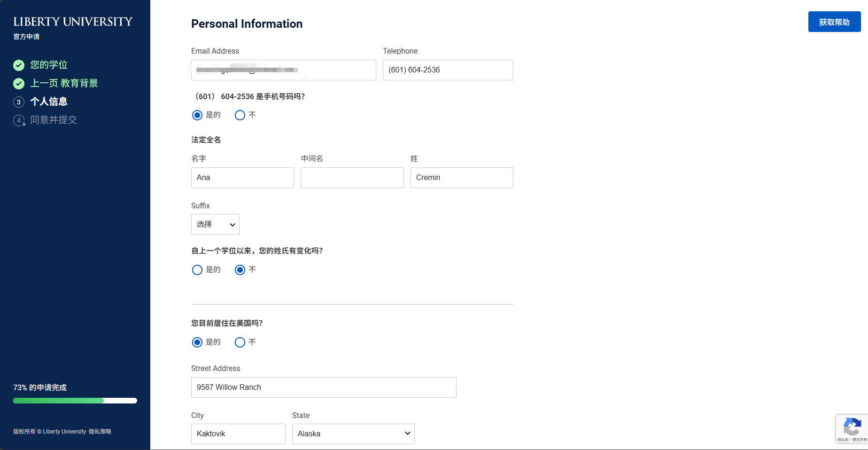Click green checkmark icon beside 您的学位
Image resolution: width=868 pixels, height=450 pixels.
pos(19,65)
